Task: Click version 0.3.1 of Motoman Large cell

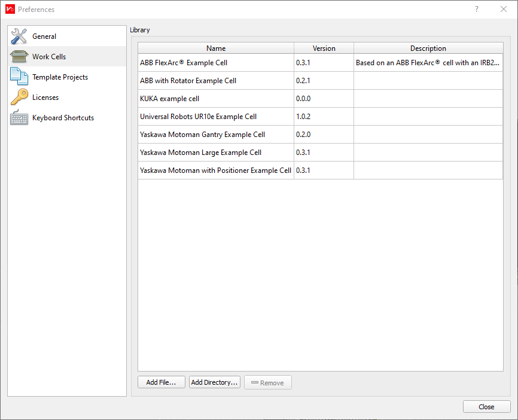Action: [x=324, y=153]
